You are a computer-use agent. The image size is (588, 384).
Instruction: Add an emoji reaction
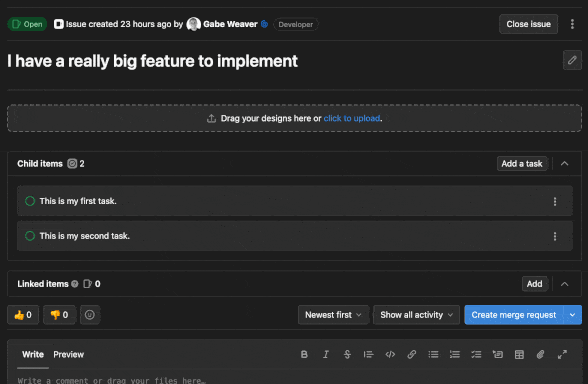pos(90,315)
